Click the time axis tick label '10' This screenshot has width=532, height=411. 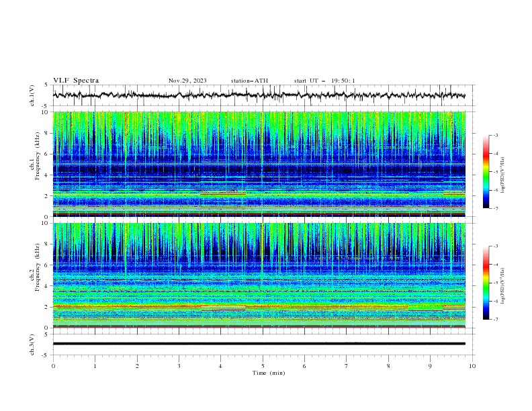(472, 366)
